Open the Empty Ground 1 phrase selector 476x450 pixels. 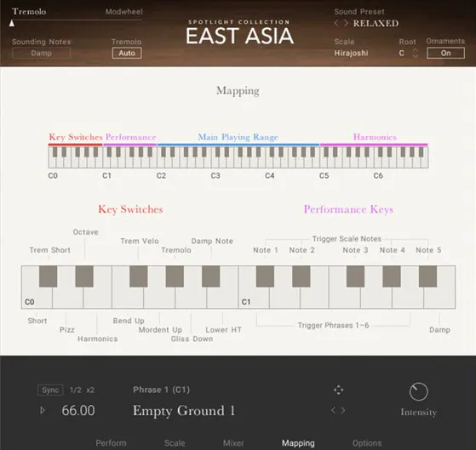point(184,411)
